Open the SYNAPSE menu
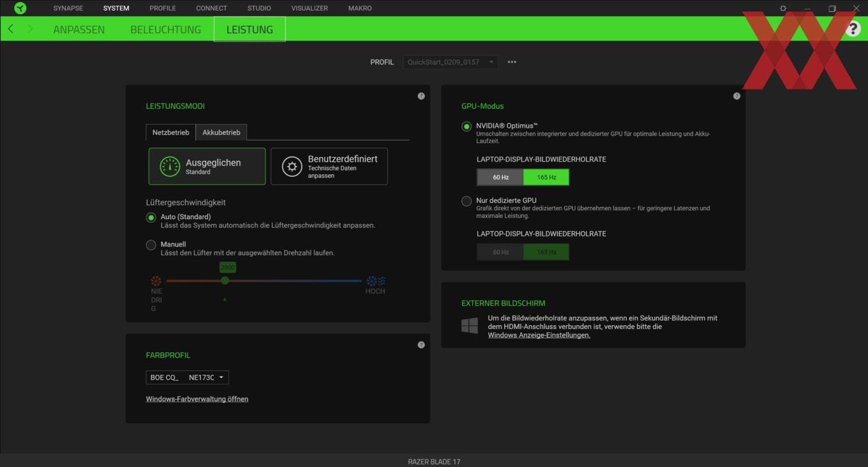The image size is (868, 467). click(x=68, y=8)
